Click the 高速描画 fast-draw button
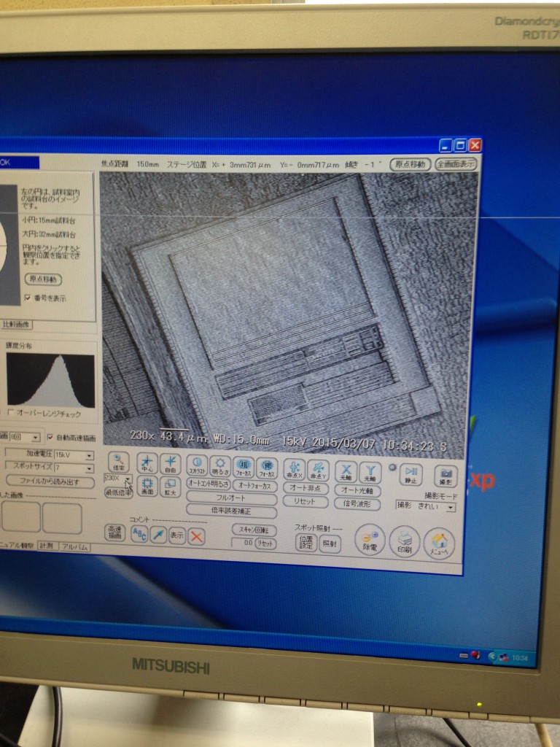 pyautogui.click(x=114, y=532)
